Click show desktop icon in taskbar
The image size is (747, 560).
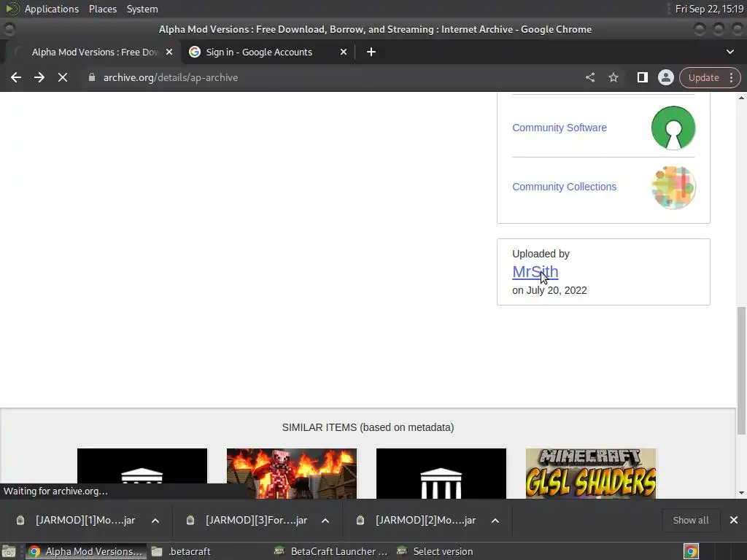click(9, 551)
